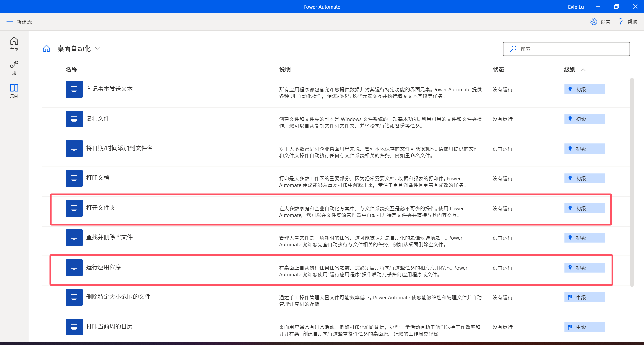
Task: Click the flow icon for 复制文件
Action: click(74, 119)
